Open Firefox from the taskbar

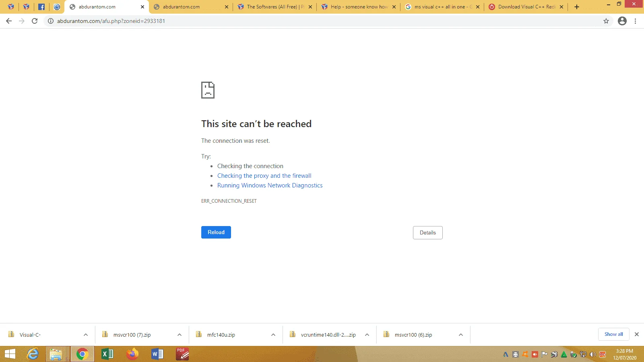(132, 354)
